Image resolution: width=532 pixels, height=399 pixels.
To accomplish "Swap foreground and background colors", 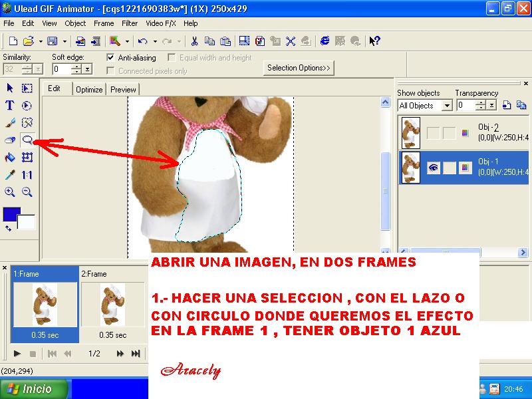I will [x=8, y=229].
